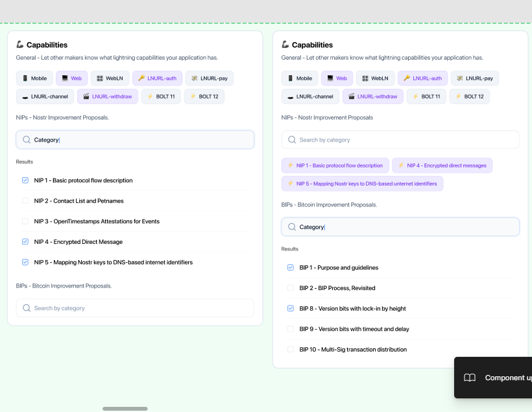Toggle LNURL-withdraw chip in left Capabilities card

108,97
